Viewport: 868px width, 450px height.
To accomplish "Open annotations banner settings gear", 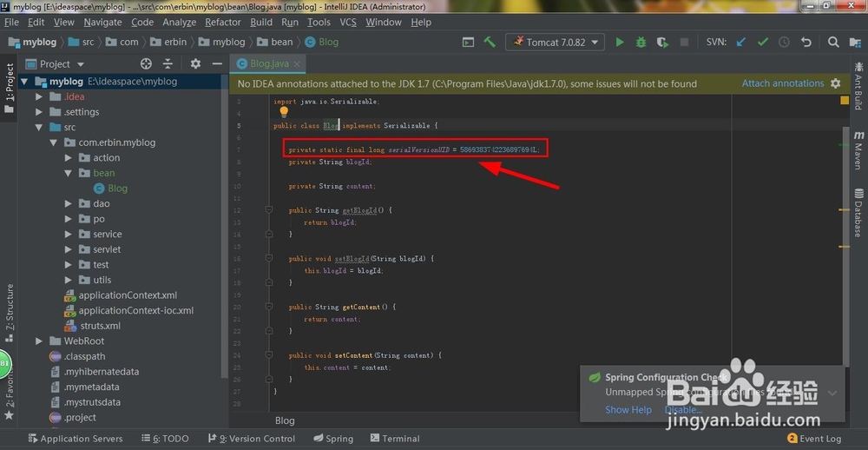I will tap(835, 83).
